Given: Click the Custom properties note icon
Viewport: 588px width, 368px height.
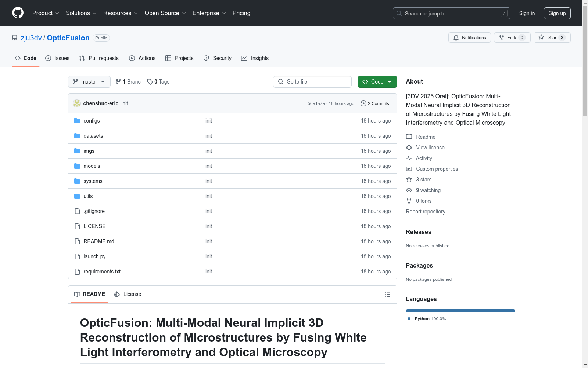Looking at the screenshot, I should point(409,169).
